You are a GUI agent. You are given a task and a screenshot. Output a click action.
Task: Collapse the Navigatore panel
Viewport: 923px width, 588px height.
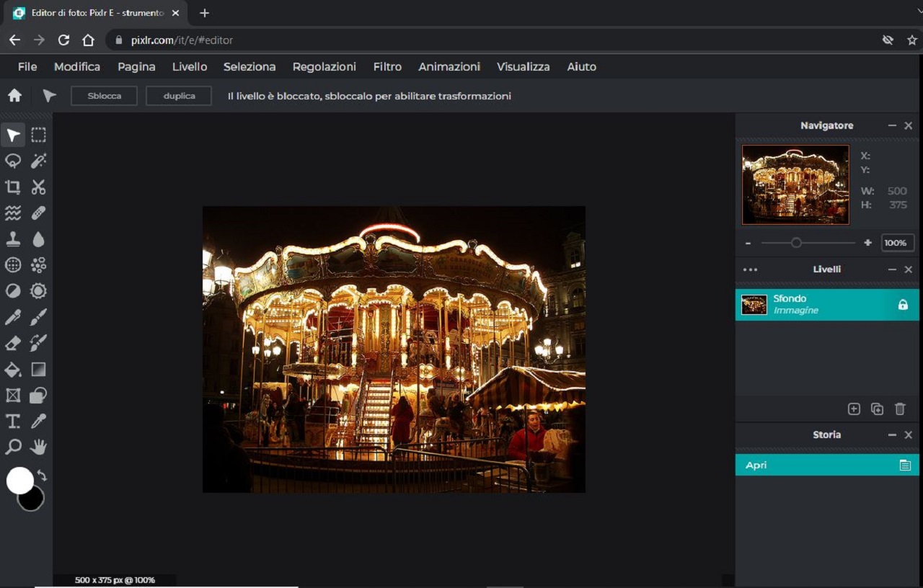point(892,125)
